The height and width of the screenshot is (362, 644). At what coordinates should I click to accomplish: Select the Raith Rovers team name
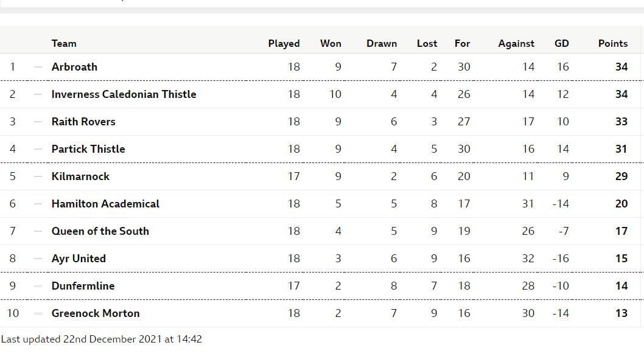(83, 122)
